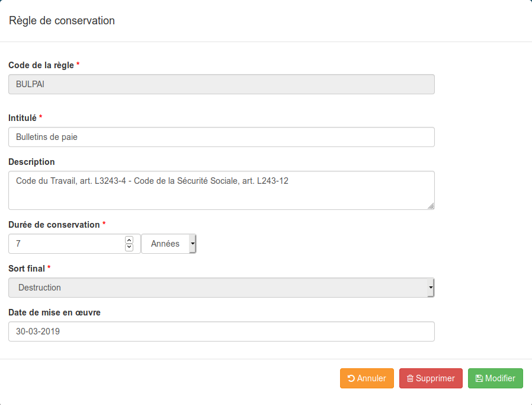Focus the date field showing 30-03-2019
Screen dimensions: 532x405
(x=222, y=331)
